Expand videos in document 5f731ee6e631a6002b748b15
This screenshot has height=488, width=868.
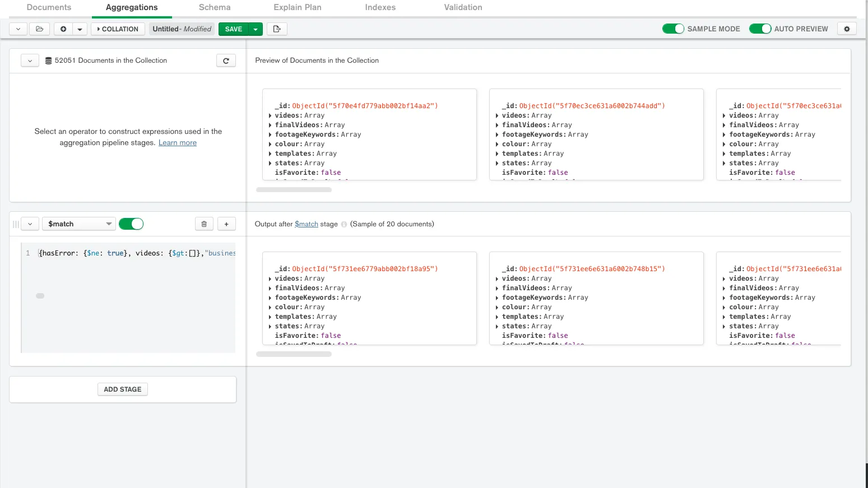(x=497, y=278)
